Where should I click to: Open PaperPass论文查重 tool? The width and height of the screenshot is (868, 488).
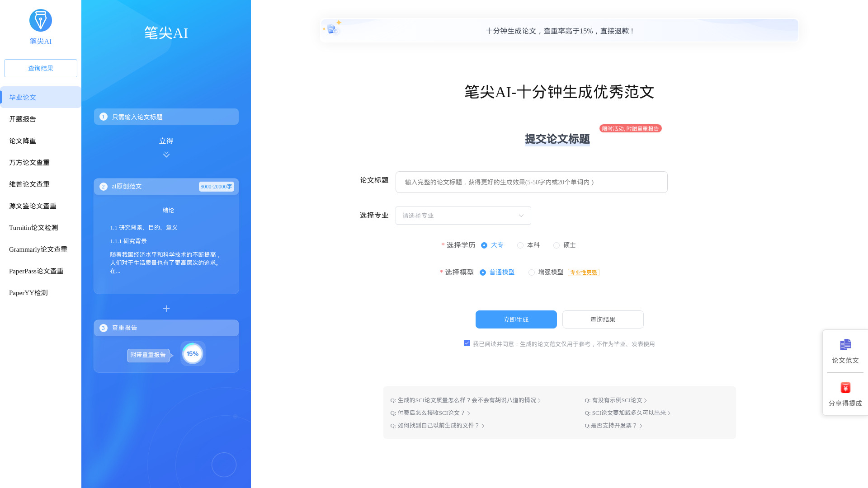[x=36, y=271]
